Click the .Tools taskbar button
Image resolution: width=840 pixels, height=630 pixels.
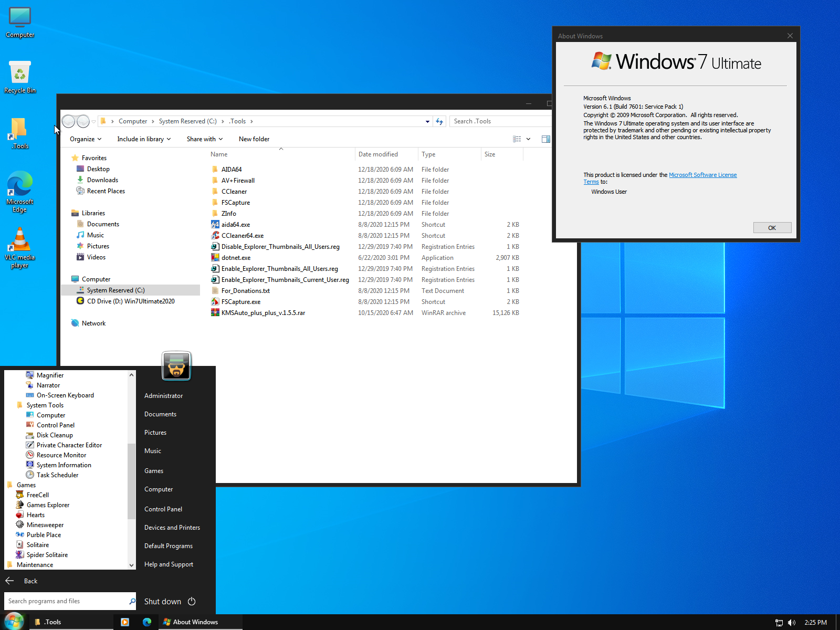point(52,622)
